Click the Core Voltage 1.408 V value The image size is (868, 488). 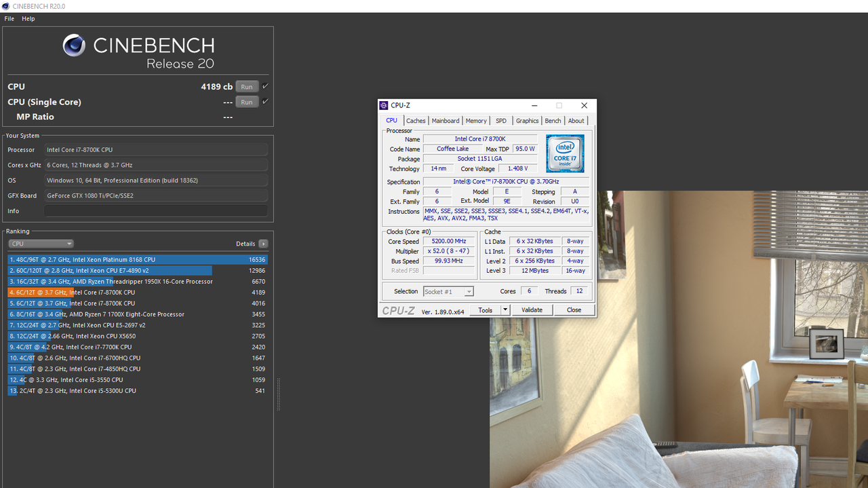[x=517, y=168]
